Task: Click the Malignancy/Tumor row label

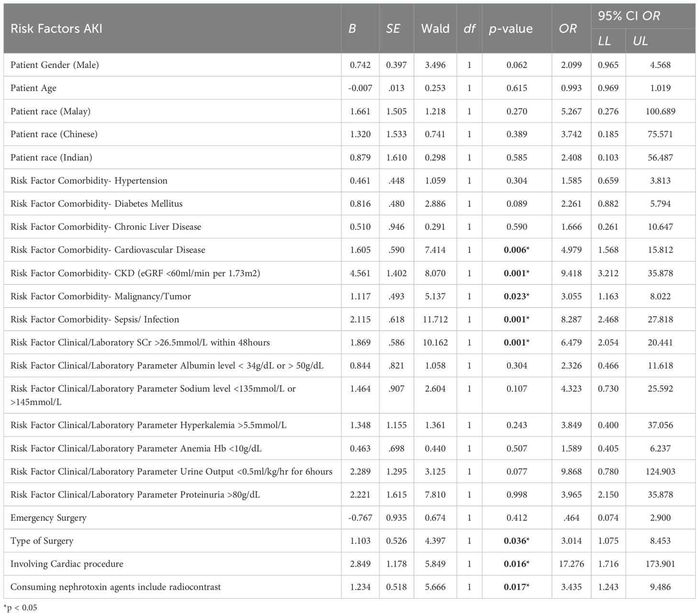Action: coord(101,296)
